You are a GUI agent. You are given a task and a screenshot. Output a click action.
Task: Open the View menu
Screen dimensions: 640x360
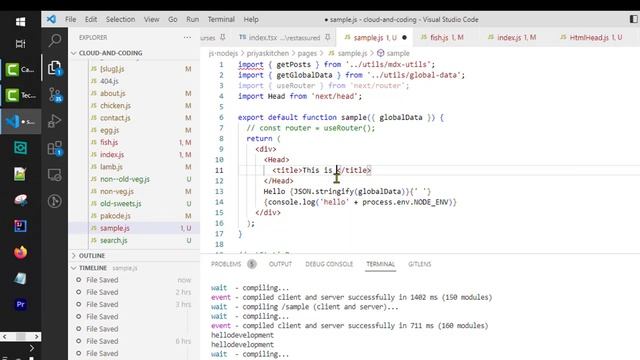click(x=151, y=19)
